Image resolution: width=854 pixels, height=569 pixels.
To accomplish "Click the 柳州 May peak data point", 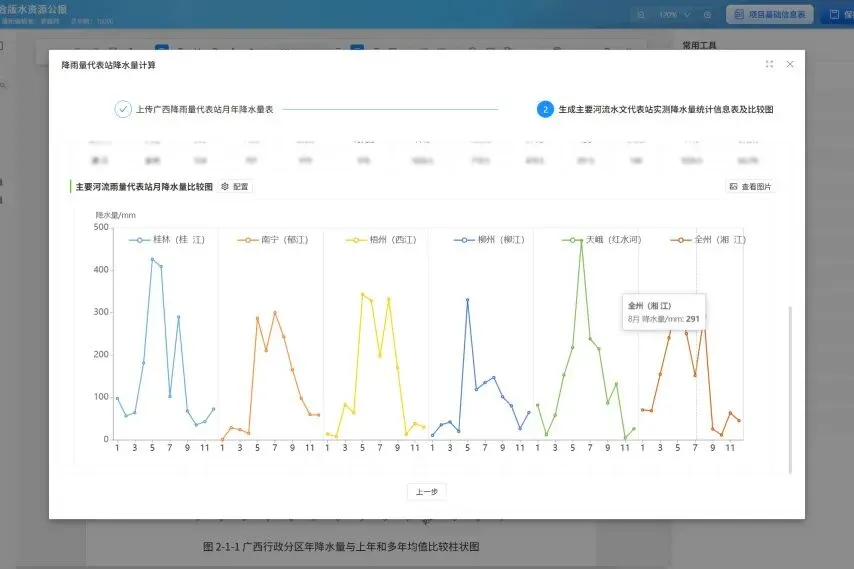I will [x=467, y=299].
